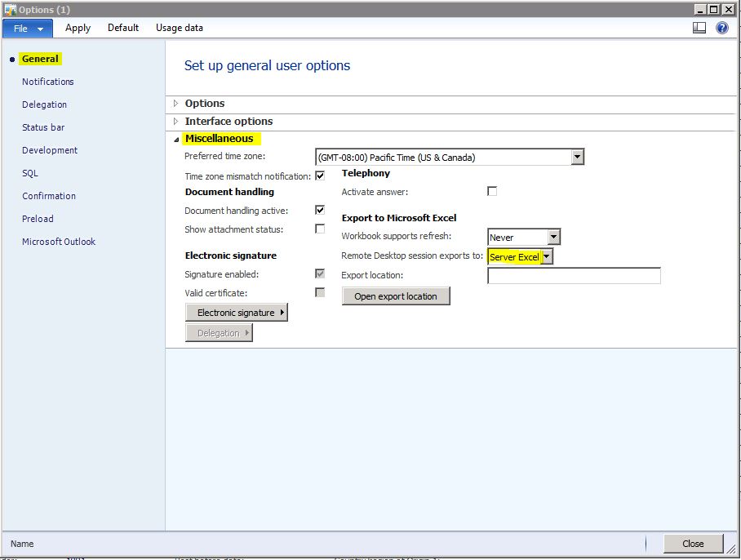Open Remote Desktop session exports dropdown
Image resolution: width=741 pixels, height=560 pixels.
coord(547,257)
